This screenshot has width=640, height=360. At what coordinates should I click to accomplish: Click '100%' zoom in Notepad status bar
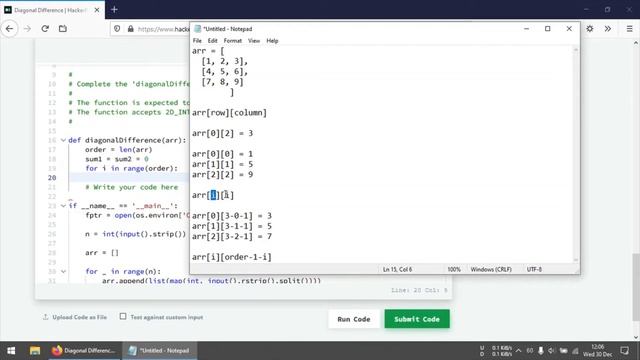454,269
